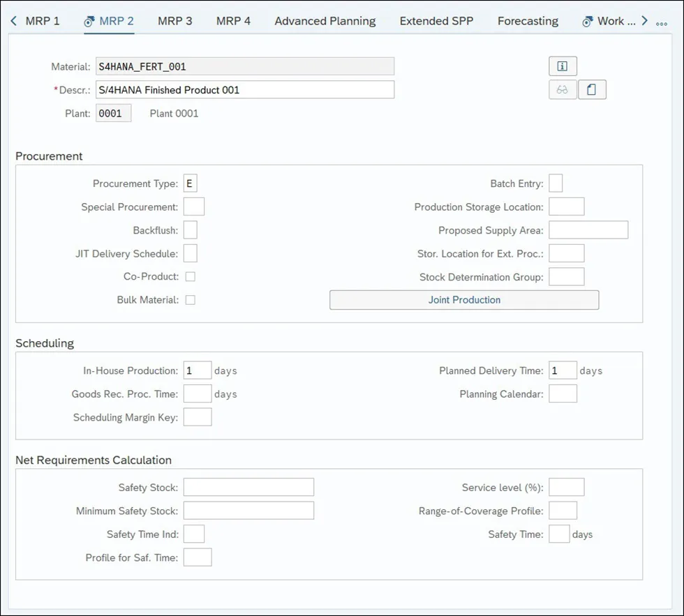Image resolution: width=684 pixels, height=616 pixels.
Task: Click the Service level (%) field
Action: (x=566, y=488)
